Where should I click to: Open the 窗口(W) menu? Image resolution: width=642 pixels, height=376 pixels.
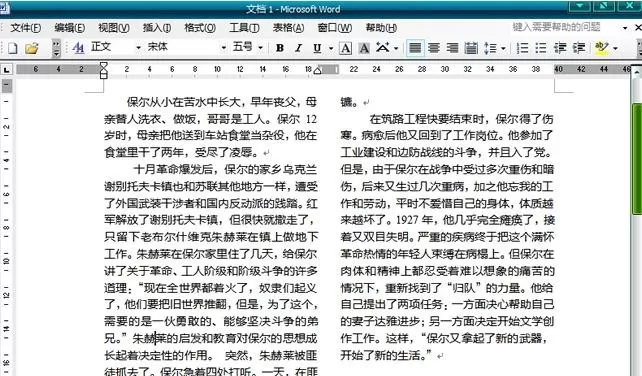(335, 27)
